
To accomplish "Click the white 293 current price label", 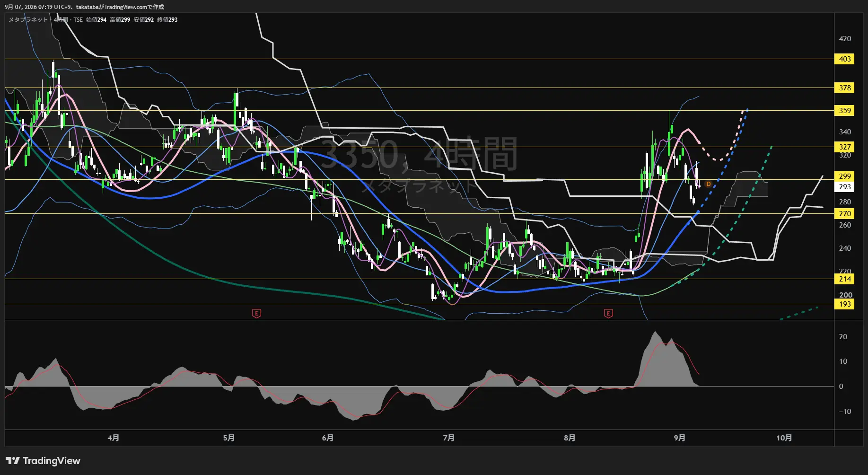I will point(845,187).
